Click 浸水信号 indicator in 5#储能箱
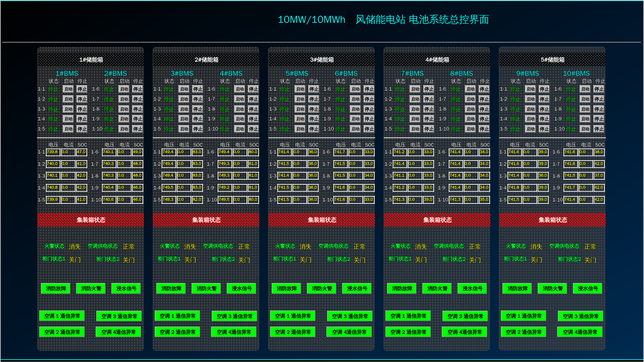This screenshot has width=644, height=362. (x=588, y=289)
